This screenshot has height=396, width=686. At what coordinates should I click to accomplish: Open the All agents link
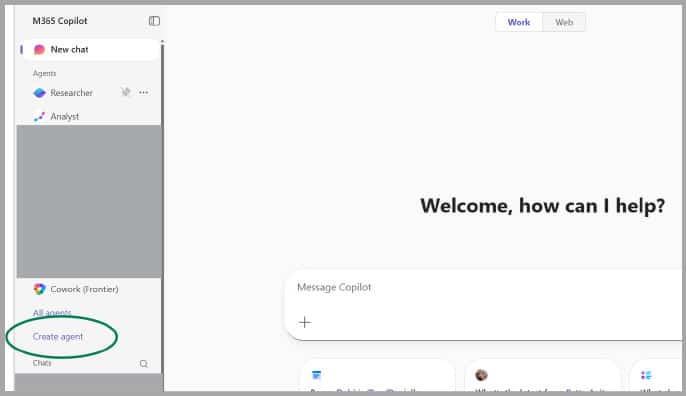click(52, 312)
